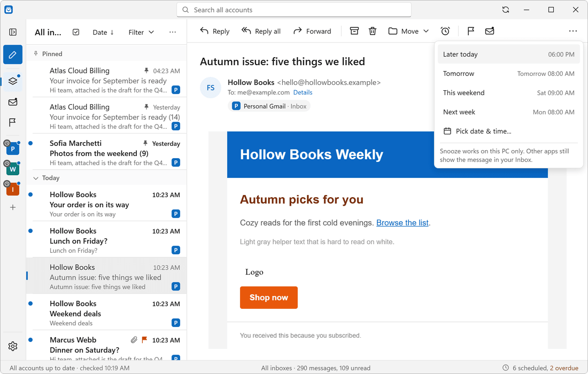Click the attachment paperclip on Marcus Webb email
588x374 pixels.
coord(134,340)
